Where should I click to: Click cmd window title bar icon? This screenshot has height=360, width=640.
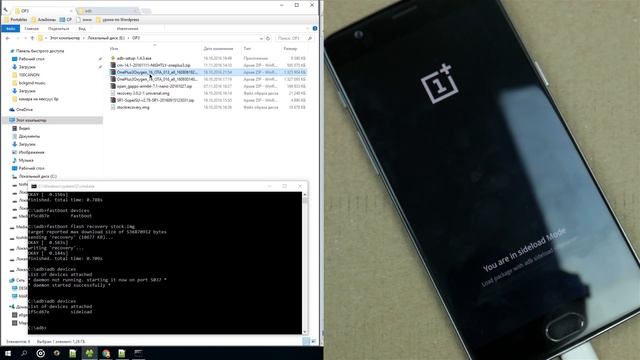click(x=34, y=186)
